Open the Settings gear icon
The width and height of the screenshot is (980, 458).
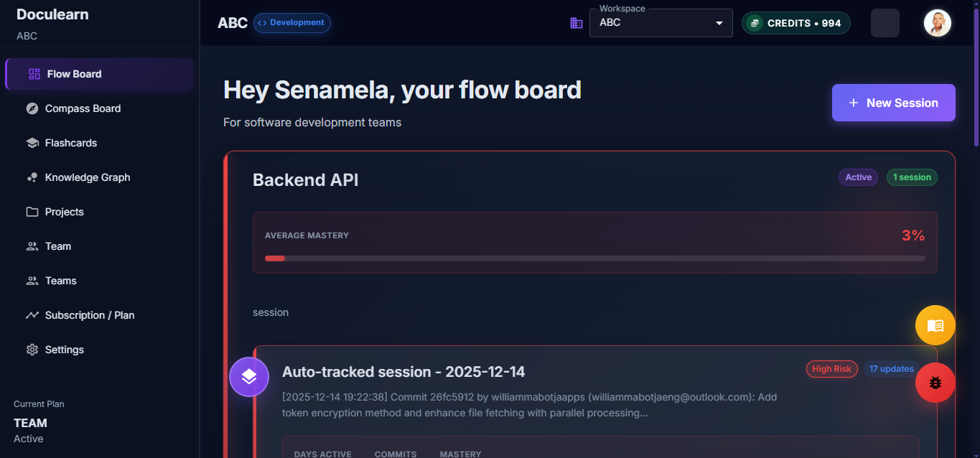coord(32,350)
